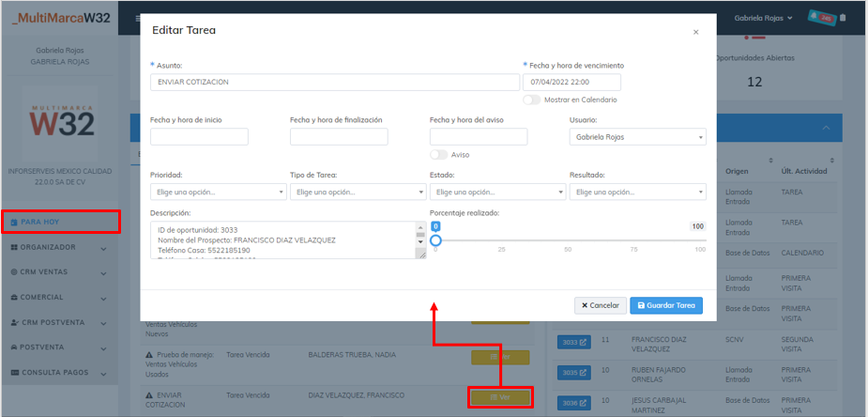Click Ver button in ENVIAR COTIZACION row
Viewport: 868px width, 417px height.
click(x=500, y=397)
